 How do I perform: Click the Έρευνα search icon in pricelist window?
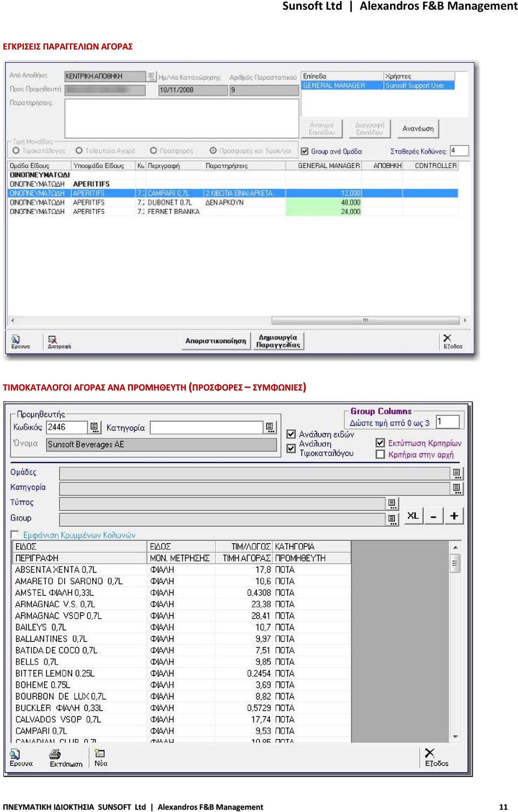pos(21,757)
